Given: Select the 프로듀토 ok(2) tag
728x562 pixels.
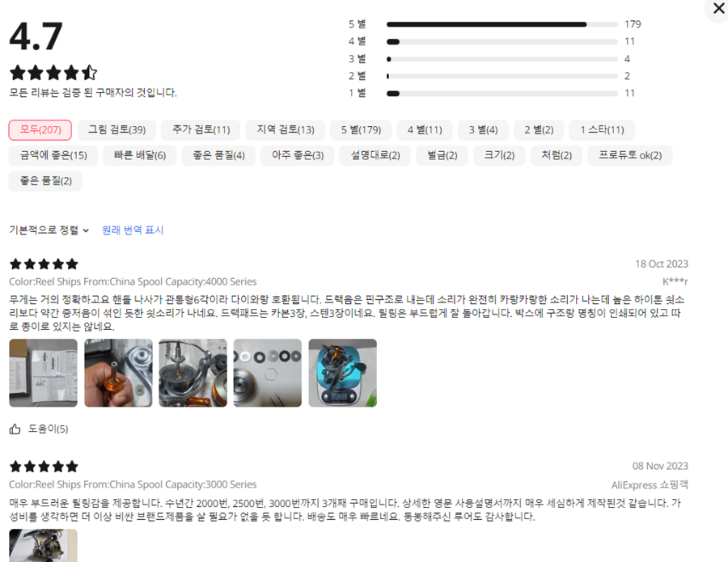Looking at the screenshot, I should 630,155.
